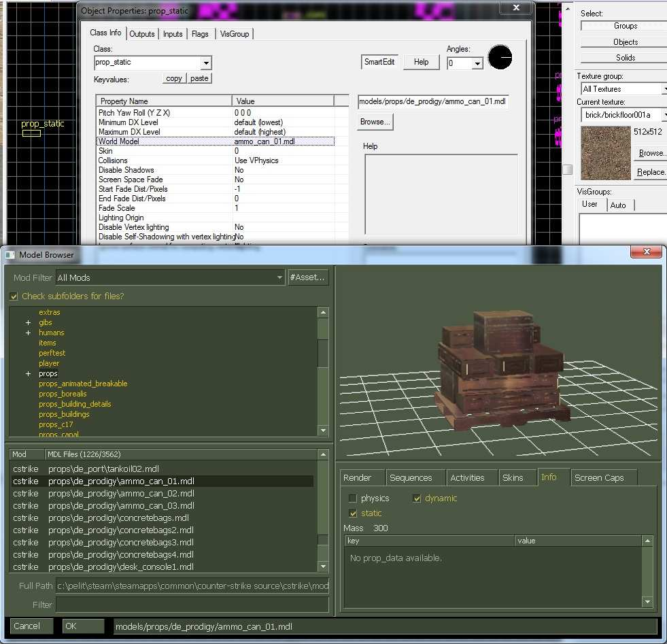Switch to the Inputs tab
Image resolution: width=667 pixels, height=644 pixels.
(x=173, y=34)
